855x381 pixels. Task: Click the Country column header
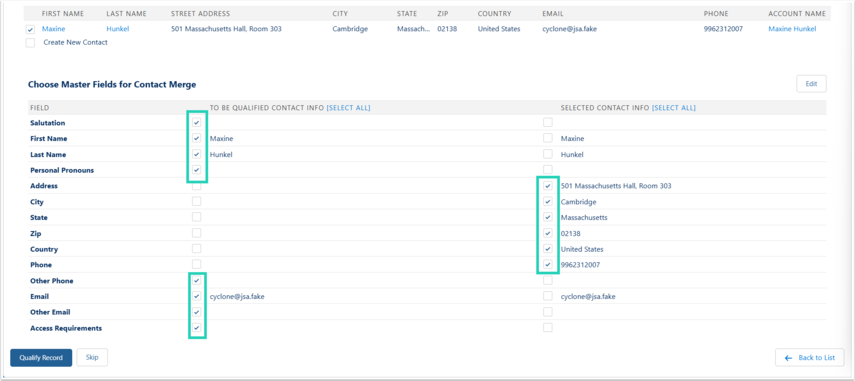tap(495, 14)
